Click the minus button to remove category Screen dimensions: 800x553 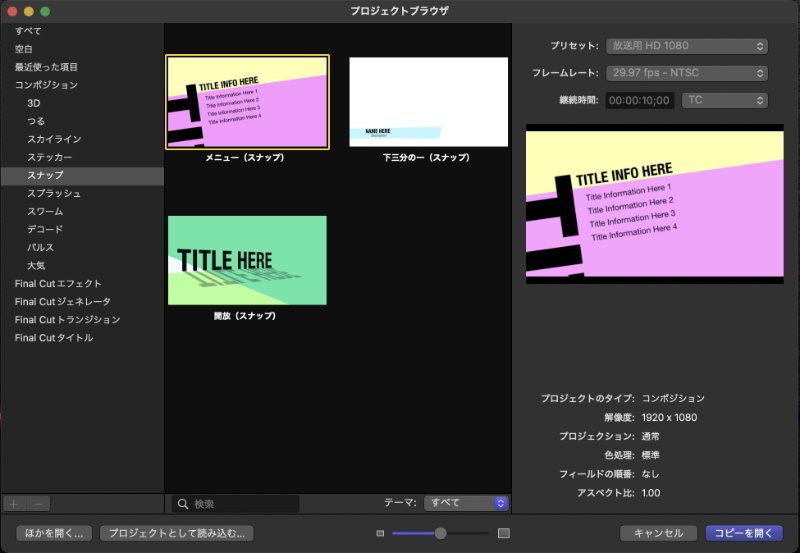click(37, 504)
